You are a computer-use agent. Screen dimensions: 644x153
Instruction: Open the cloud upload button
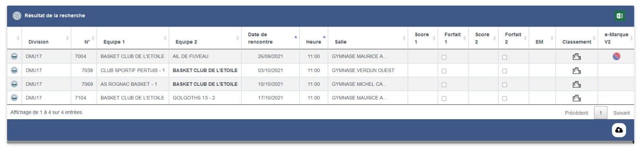619,130
